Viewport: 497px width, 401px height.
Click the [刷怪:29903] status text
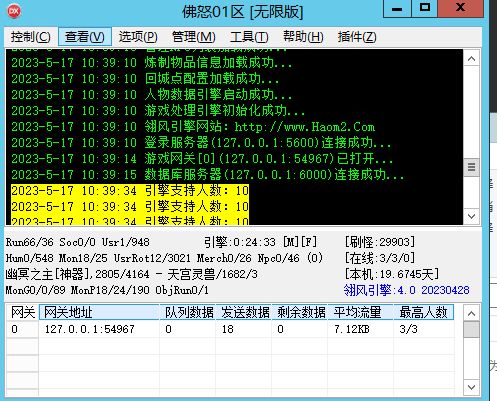(x=380, y=242)
